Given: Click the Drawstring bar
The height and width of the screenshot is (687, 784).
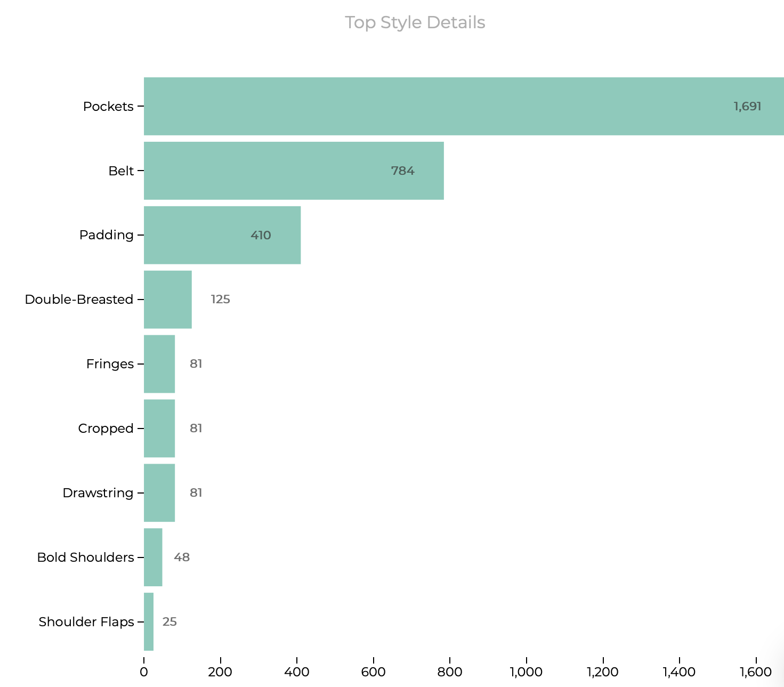Looking at the screenshot, I should tap(159, 493).
